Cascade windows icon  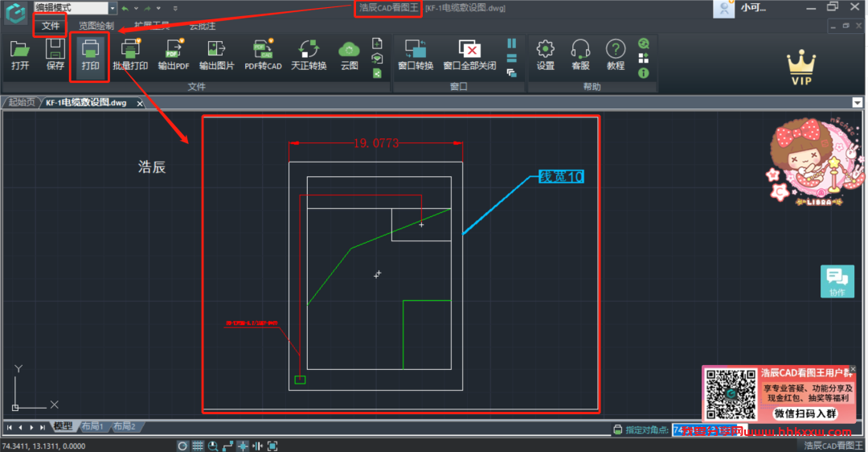pos(511,72)
